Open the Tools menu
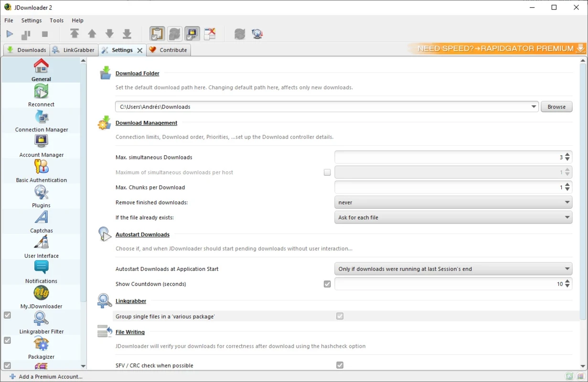This screenshot has height=382, width=588. (56, 21)
